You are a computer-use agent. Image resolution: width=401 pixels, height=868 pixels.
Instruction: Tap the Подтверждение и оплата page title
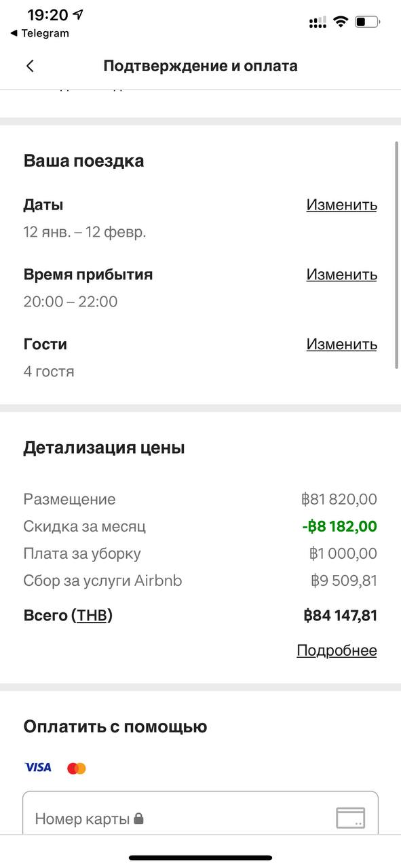(x=200, y=66)
